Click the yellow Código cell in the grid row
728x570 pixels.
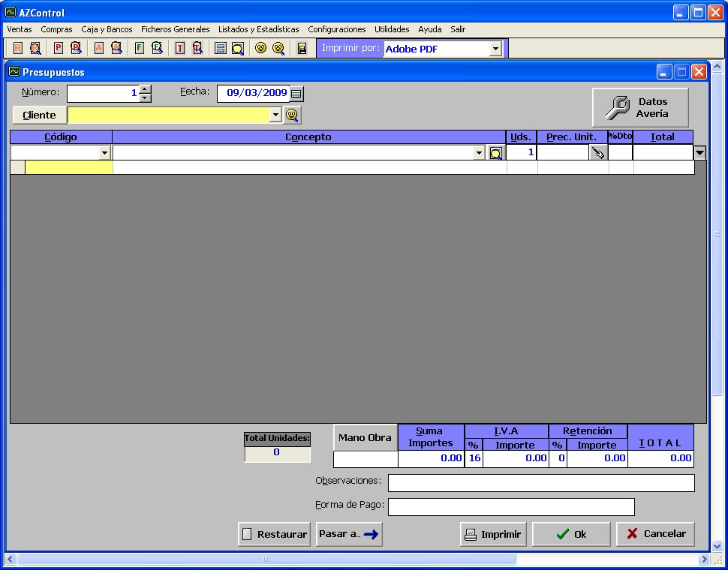pyautogui.click(x=69, y=167)
